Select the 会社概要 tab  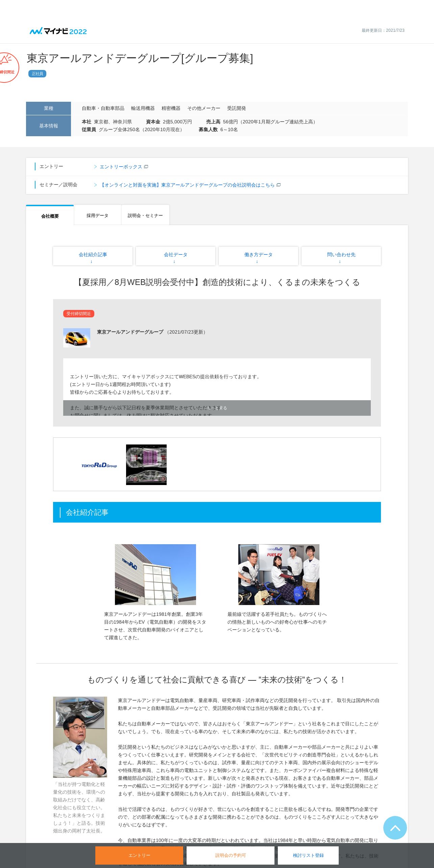[50, 216]
